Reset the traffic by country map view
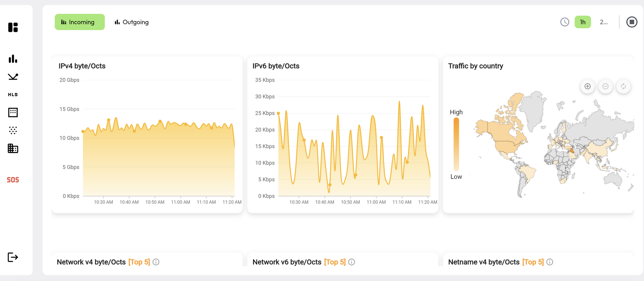 (623, 86)
